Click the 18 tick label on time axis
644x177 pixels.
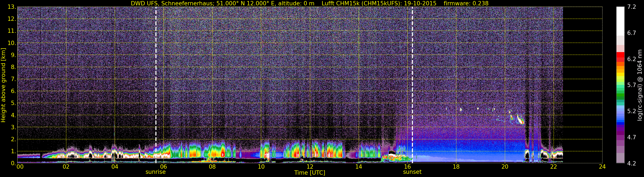(456, 167)
